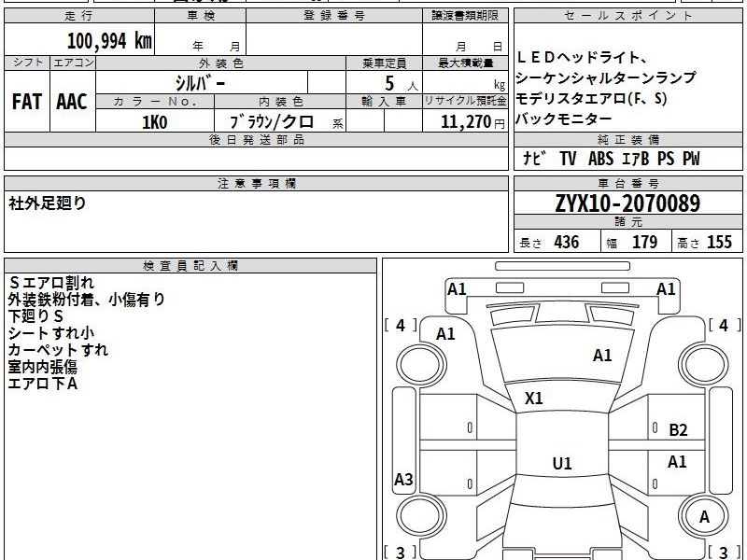Click the U1 mark on the roof
This screenshot has height=560, width=747.
click(x=562, y=463)
